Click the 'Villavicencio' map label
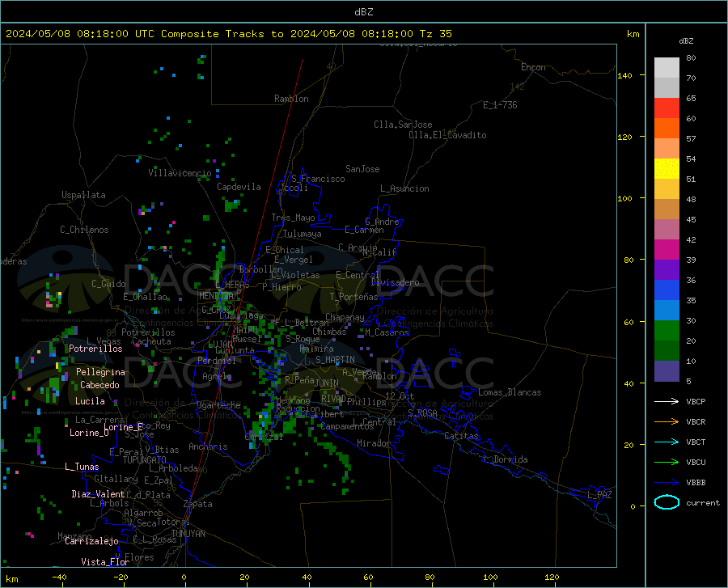 click(180, 173)
